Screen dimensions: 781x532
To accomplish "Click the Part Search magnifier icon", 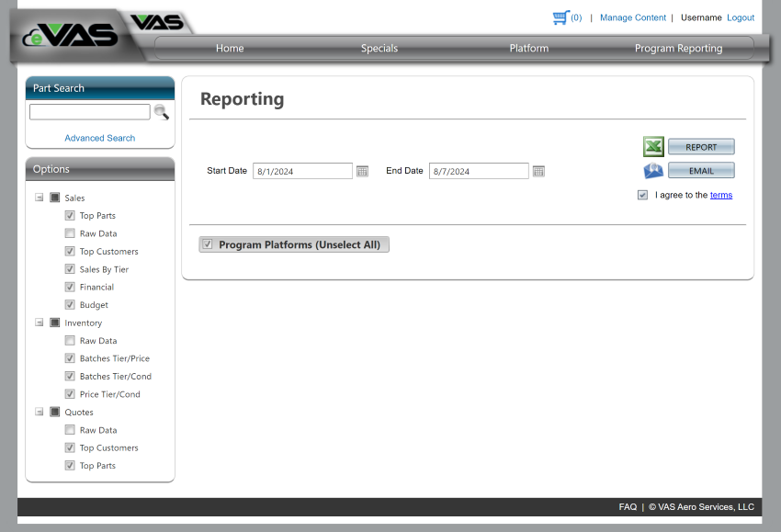I will pos(162,112).
